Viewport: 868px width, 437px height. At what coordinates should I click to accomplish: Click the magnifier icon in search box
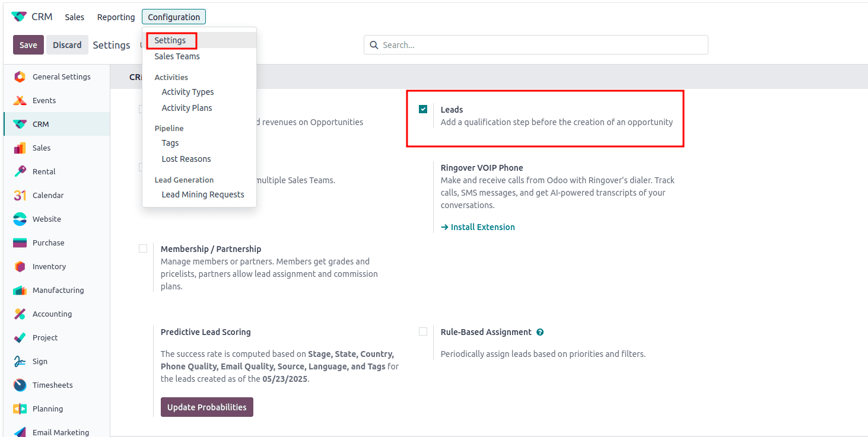click(x=374, y=45)
